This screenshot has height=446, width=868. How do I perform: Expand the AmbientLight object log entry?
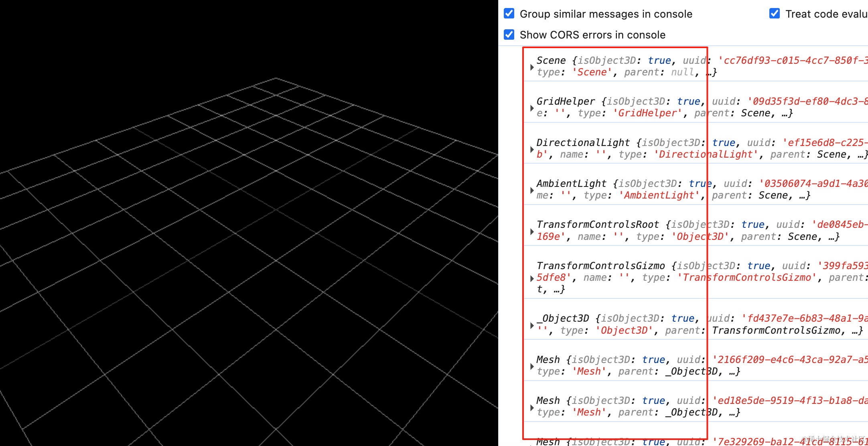click(x=532, y=190)
